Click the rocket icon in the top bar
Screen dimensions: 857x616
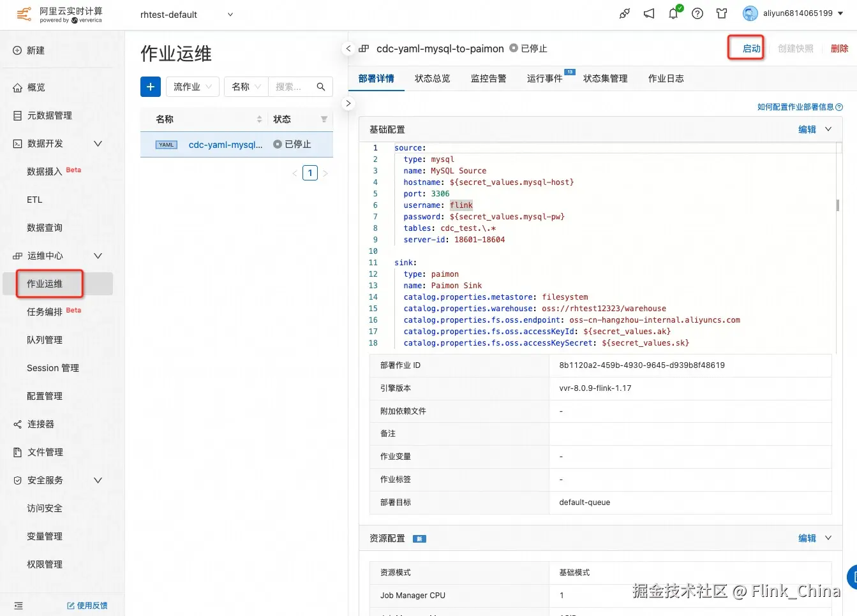[625, 13]
